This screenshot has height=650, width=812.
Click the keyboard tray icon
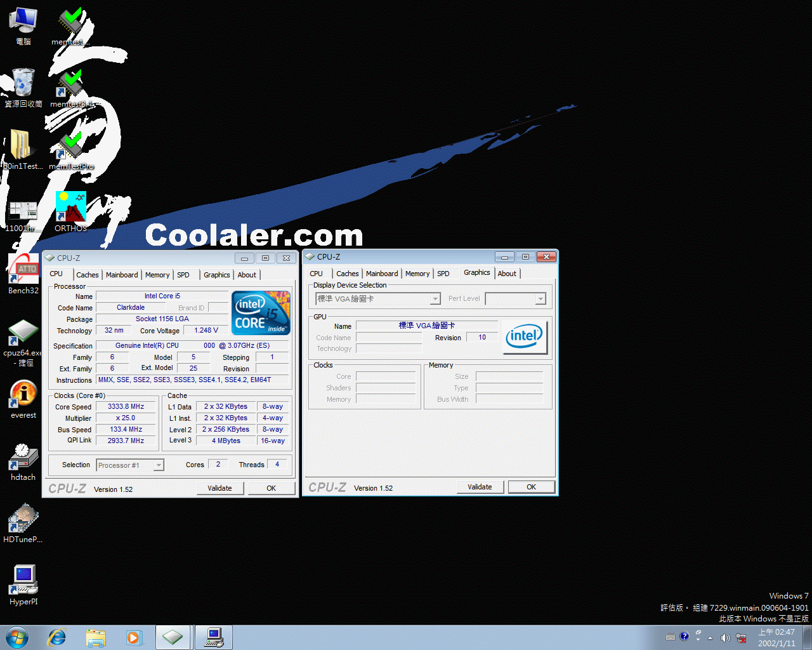[671, 637]
